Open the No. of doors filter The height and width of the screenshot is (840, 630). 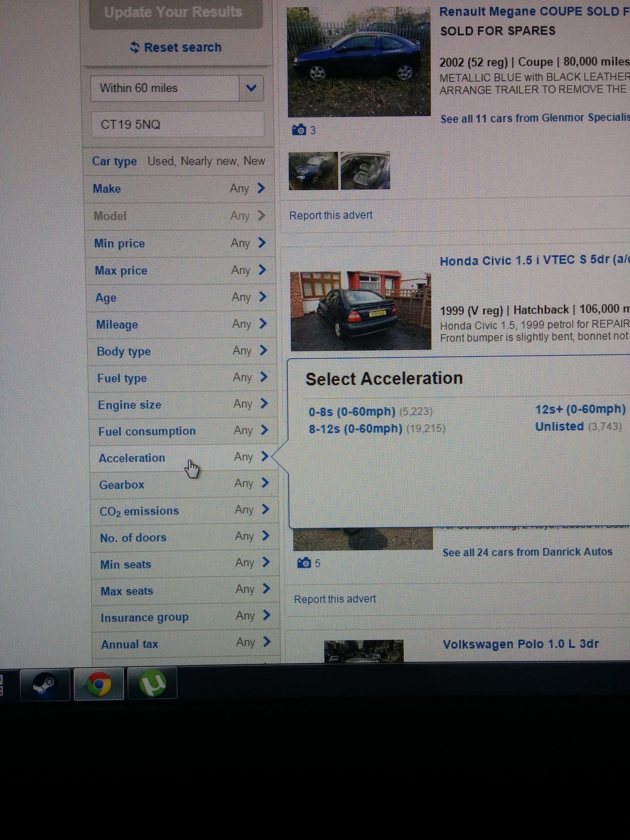[185, 537]
